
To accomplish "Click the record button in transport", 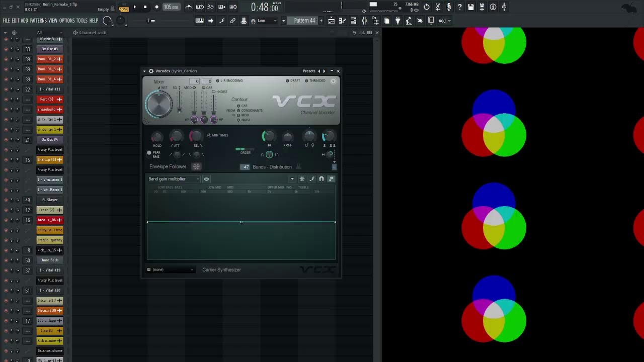I will [156, 7].
